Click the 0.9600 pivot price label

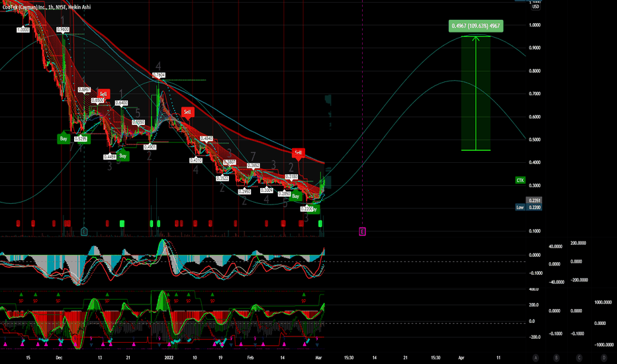[63, 30]
